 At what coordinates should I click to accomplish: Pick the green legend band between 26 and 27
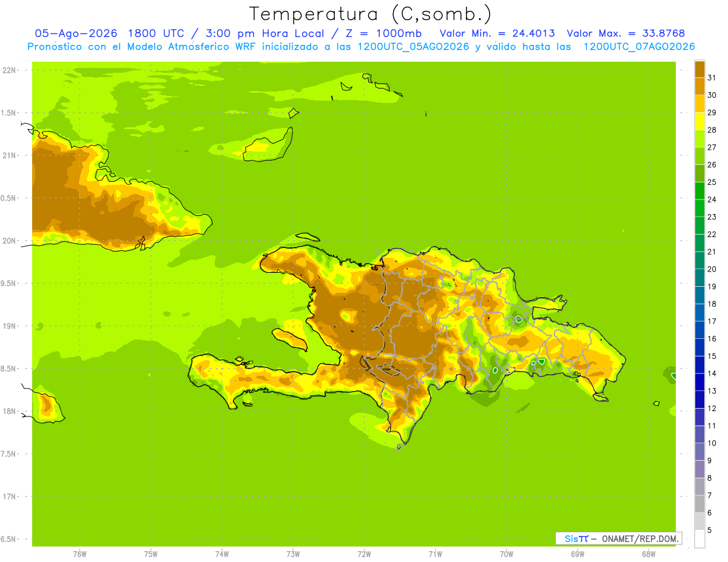(699, 156)
